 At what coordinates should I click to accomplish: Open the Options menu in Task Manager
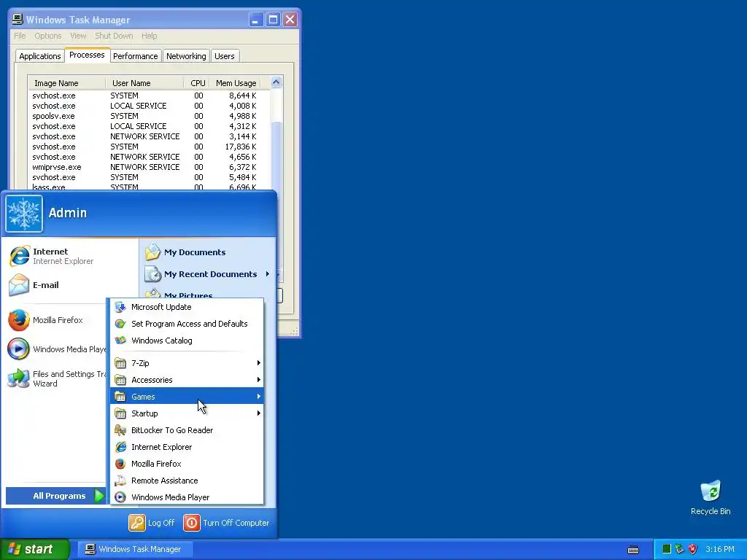47,36
